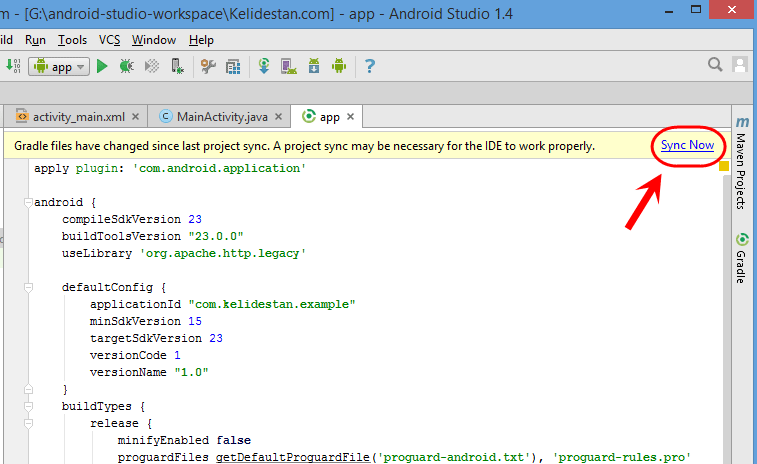Screen dimensions: 757x464
Task: Open the Maven Projects tool window
Action: [x=742, y=163]
